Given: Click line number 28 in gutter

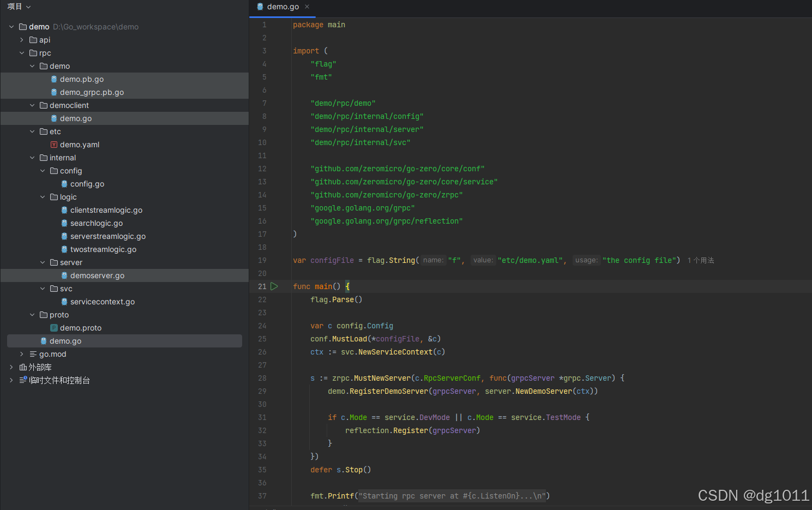Looking at the screenshot, I should point(262,378).
